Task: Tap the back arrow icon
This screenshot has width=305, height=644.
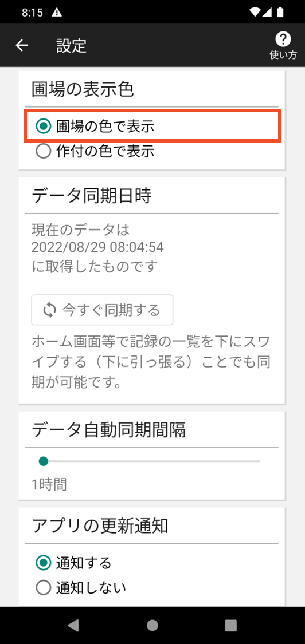Action: (22, 45)
